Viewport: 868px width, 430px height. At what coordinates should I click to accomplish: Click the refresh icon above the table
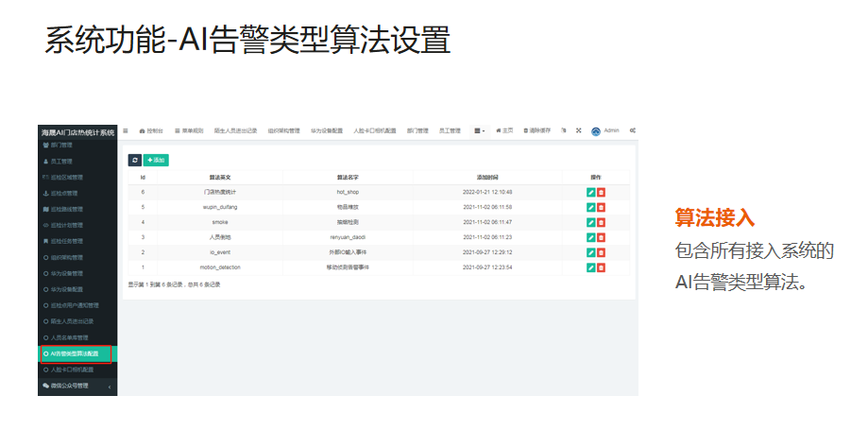click(x=134, y=161)
